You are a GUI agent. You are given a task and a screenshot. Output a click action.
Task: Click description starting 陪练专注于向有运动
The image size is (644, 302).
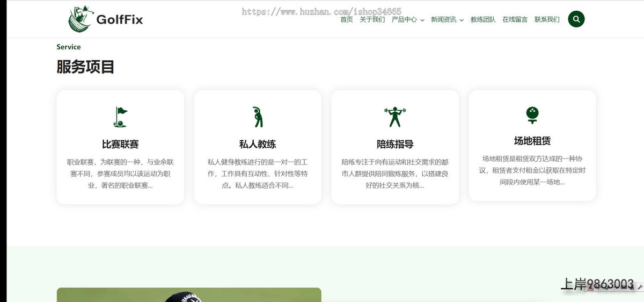(x=395, y=174)
